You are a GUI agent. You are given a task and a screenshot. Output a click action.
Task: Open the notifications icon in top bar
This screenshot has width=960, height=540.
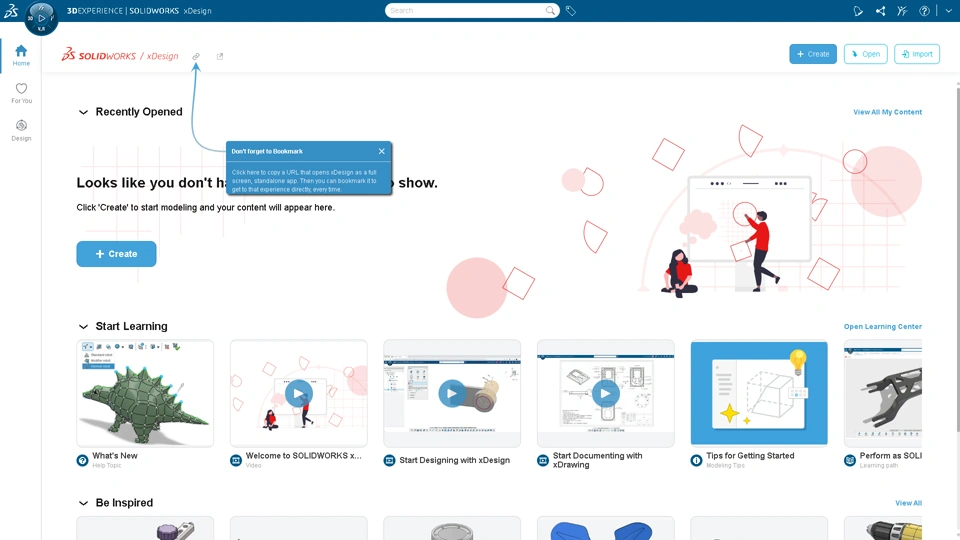(x=858, y=10)
